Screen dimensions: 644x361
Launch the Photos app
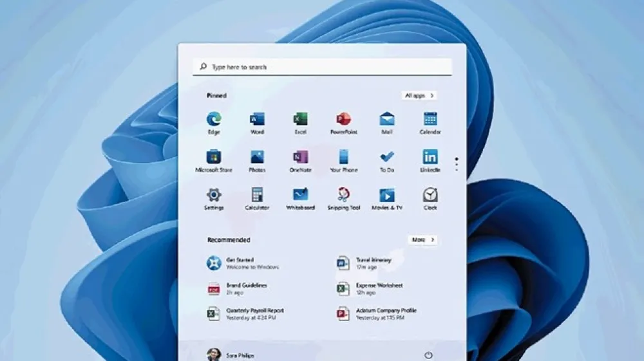pos(257,160)
